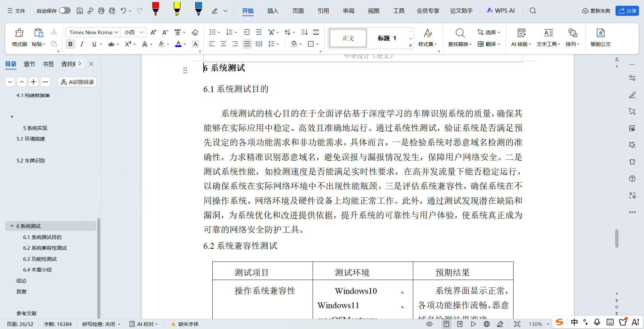
Task: Toggle strikethrough formatting
Action: tap(111, 44)
